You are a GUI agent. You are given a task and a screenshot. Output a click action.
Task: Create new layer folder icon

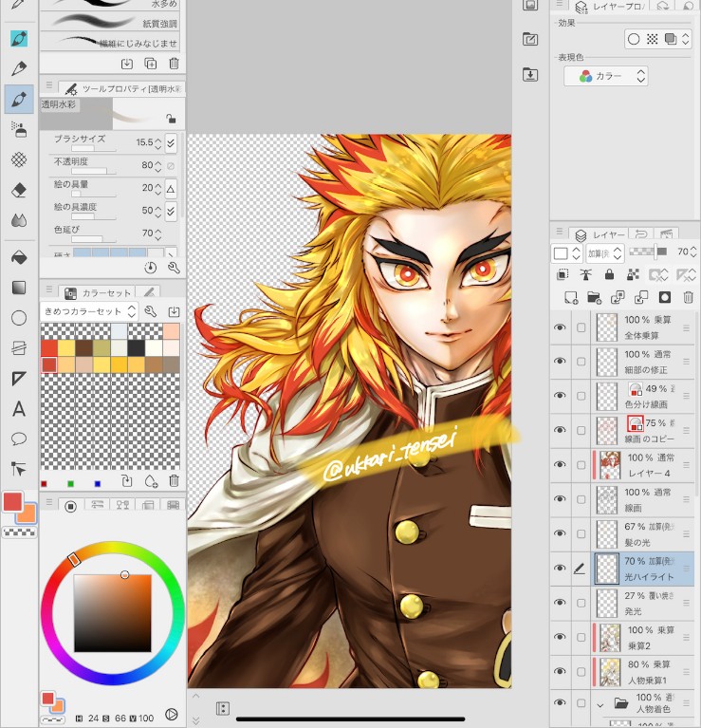coord(595,298)
